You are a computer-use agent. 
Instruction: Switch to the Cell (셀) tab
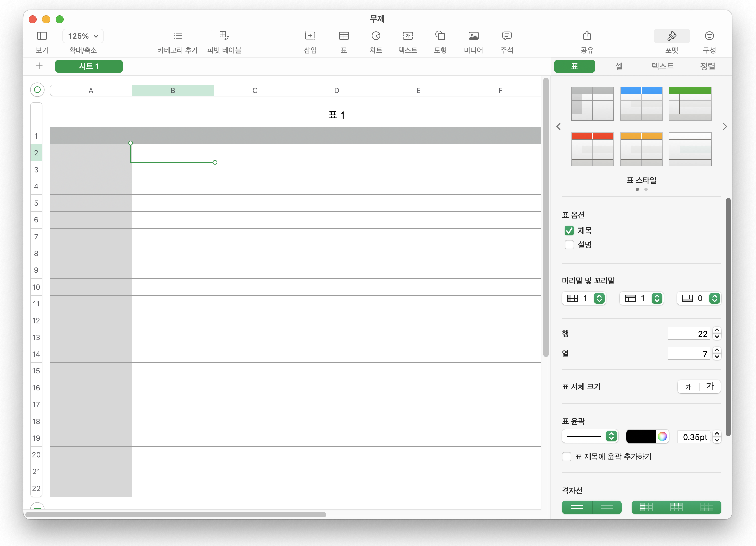(x=619, y=66)
